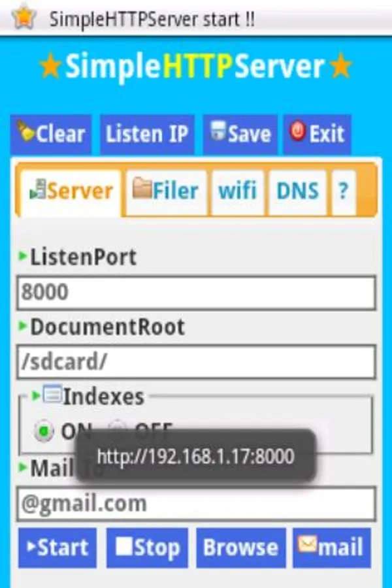Send the URL with the mail button
The height and width of the screenshot is (588, 392).
pos(332,548)
